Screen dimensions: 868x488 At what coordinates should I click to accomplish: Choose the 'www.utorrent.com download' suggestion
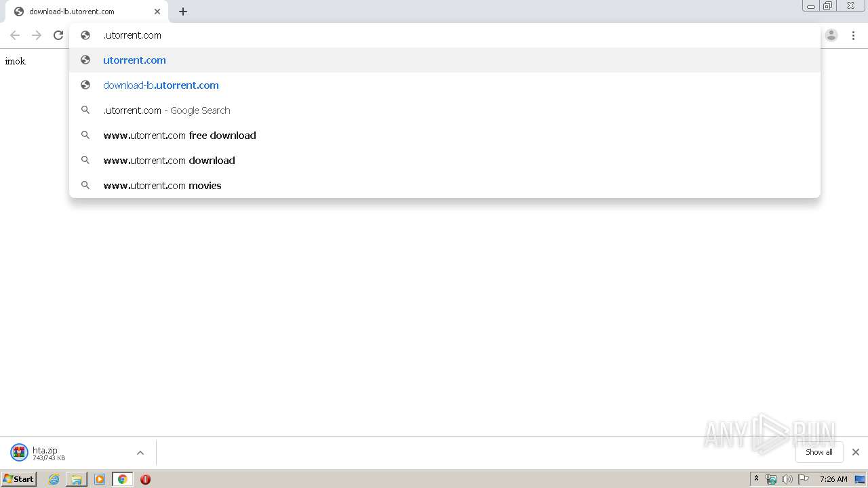(445, 160)
